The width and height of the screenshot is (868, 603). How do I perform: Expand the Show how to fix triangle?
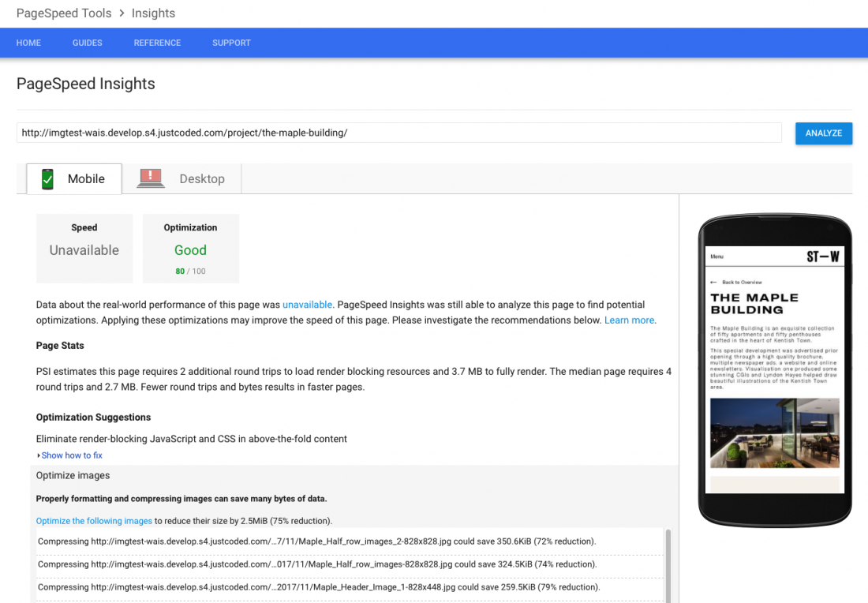[x=38, y=455]
